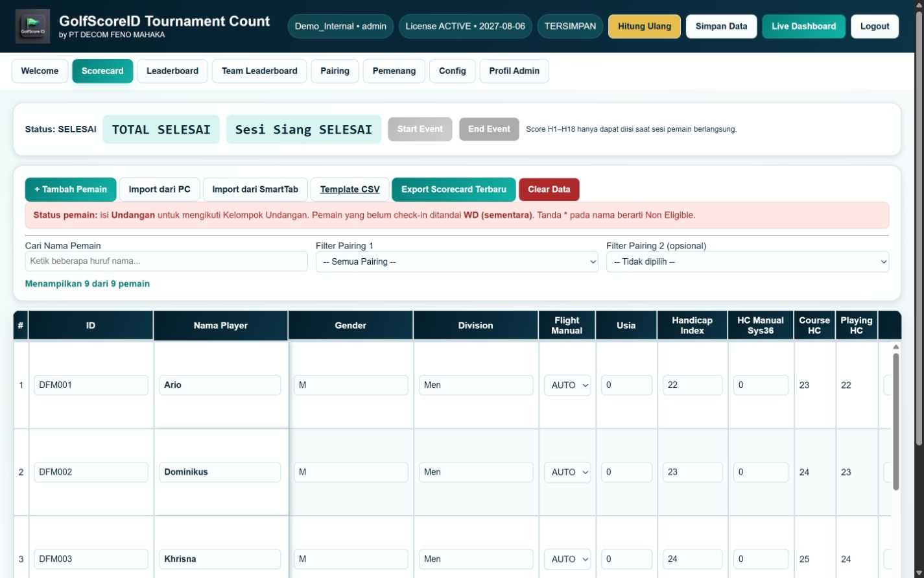Click the Sesi Siang SELESAI status badge

coord(303,129)
